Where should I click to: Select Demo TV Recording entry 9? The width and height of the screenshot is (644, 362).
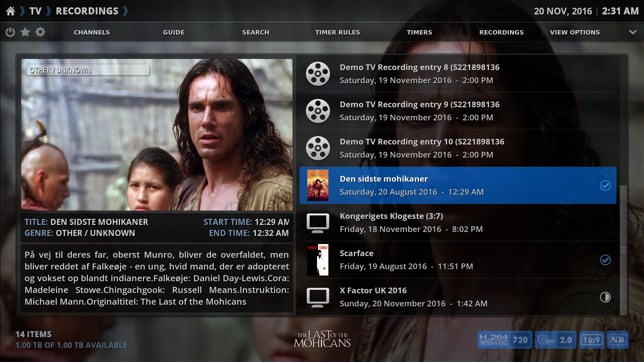coord(458,111)
